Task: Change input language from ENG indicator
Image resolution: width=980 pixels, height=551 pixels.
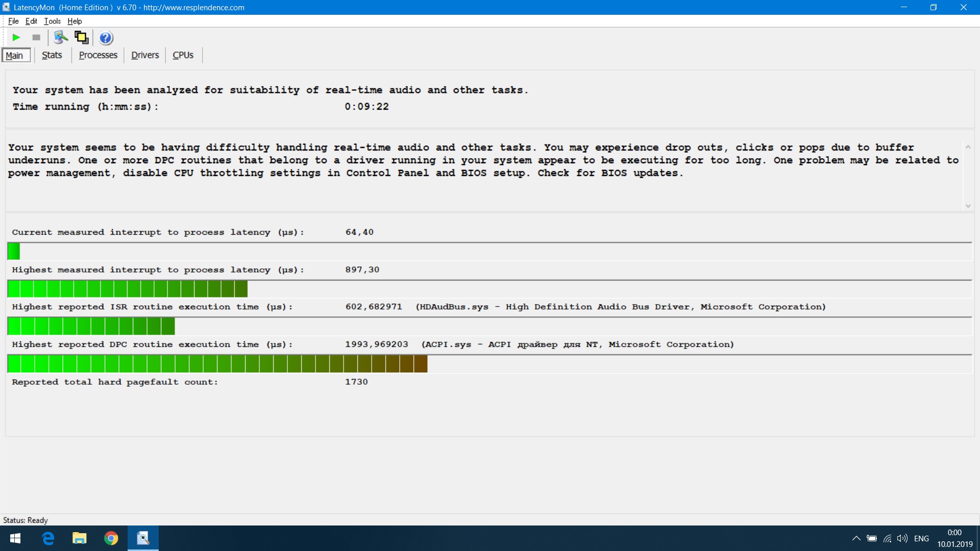Action: 921,538
